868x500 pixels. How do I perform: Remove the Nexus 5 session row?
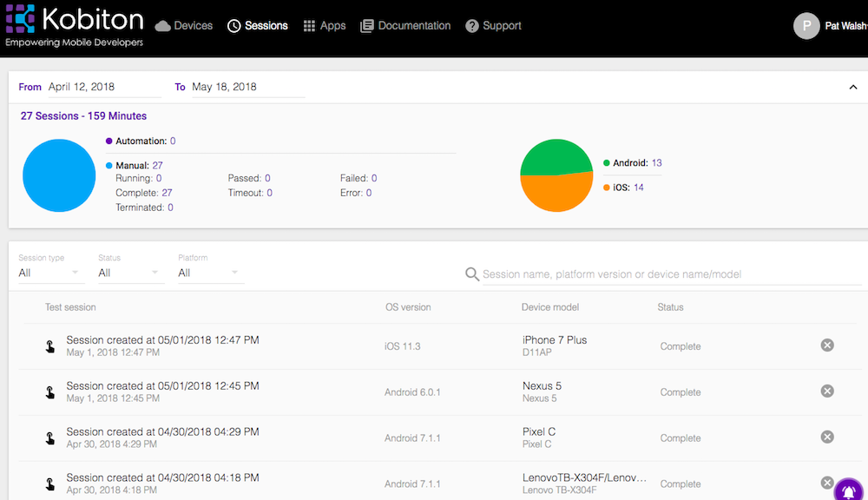click(x=827, y=391)
